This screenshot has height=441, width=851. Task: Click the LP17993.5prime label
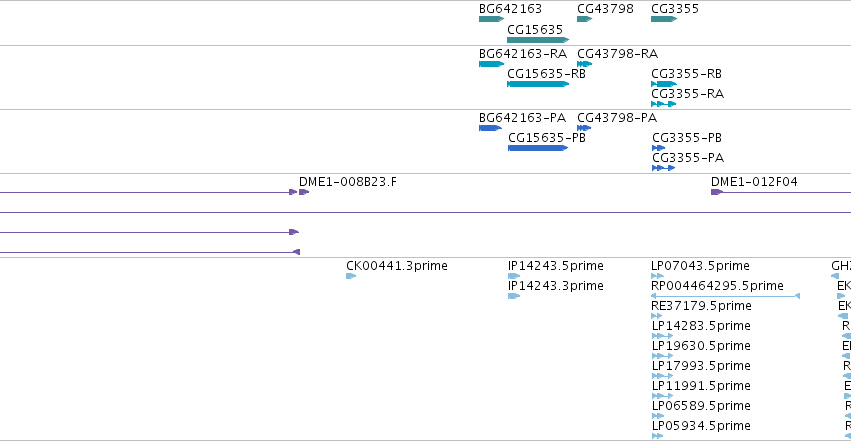click(701, 366)
